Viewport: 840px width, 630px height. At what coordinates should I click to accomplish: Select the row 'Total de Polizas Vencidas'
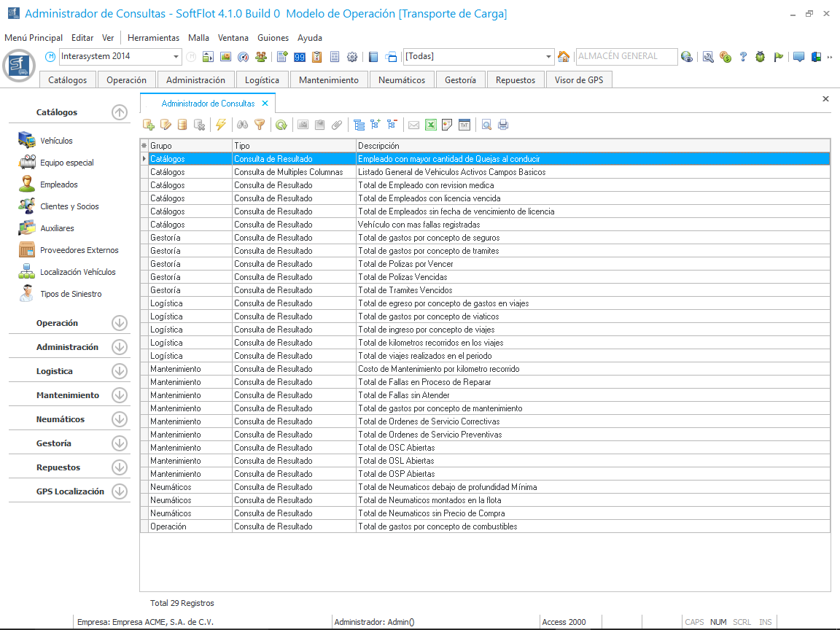click(x=402, y=277)
